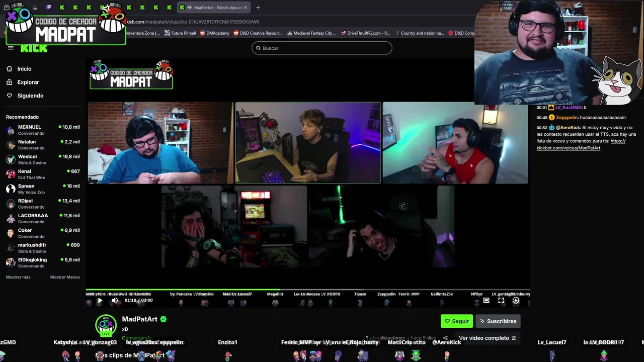
Task: Open MERNUEL channel avatar
Action: [11, 130]
